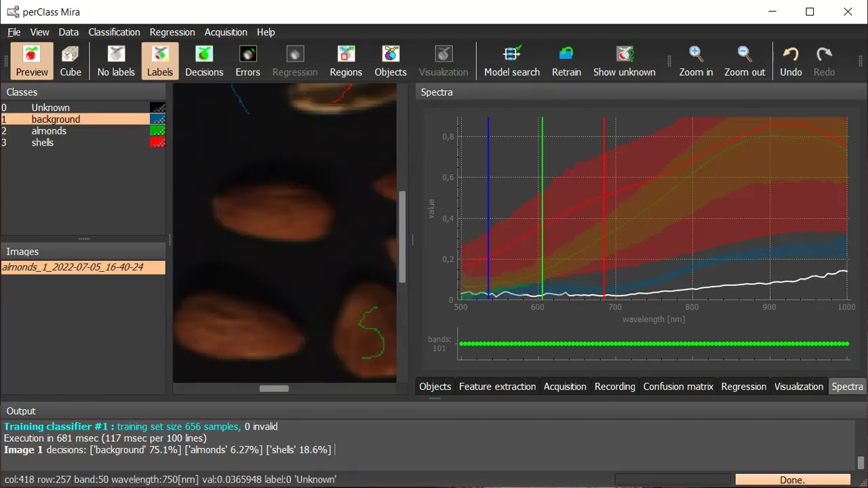The image size is (868, 488).
Task: Click the almonds green color swatch
Action: (x=157, y=131)
